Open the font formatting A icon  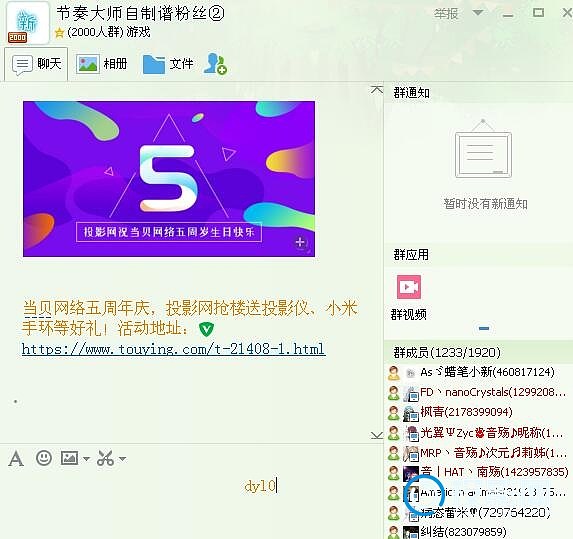tap(16, 458)
